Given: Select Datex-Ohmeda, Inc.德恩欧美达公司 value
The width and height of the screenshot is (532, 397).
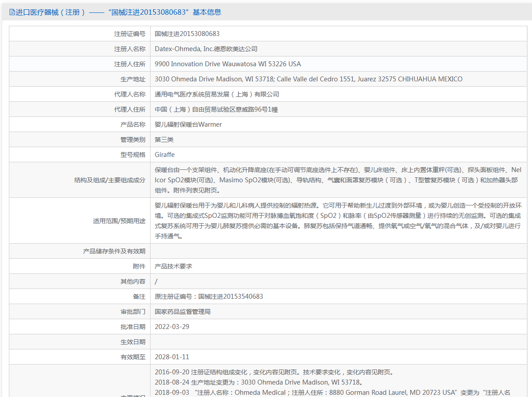Looking at the screenshot, I should point(206,49).
